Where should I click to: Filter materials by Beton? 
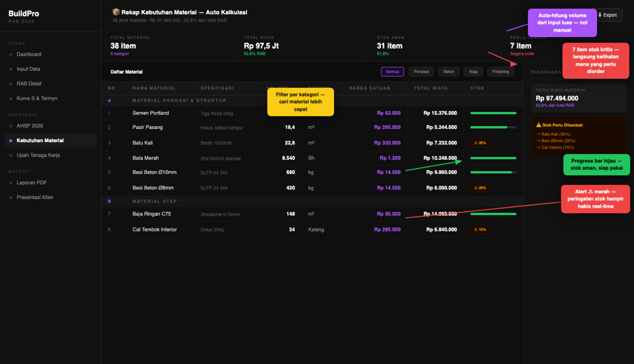449,71
